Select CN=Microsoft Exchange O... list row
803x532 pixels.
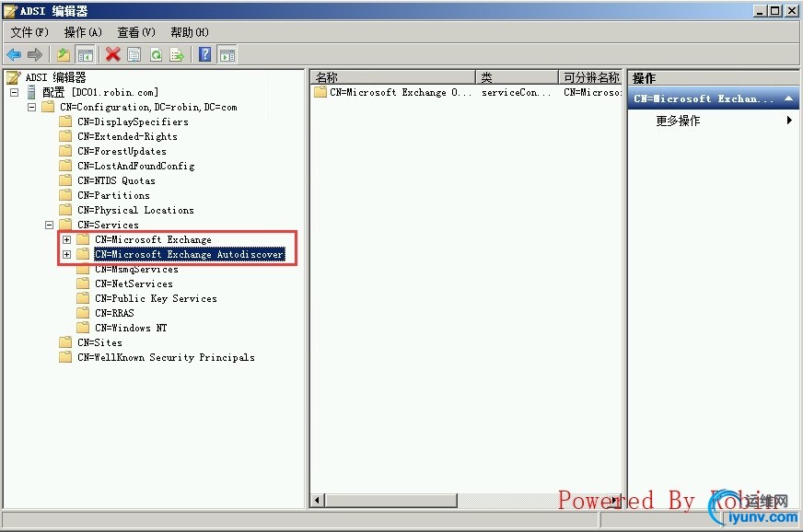click(x=401, y=92)
